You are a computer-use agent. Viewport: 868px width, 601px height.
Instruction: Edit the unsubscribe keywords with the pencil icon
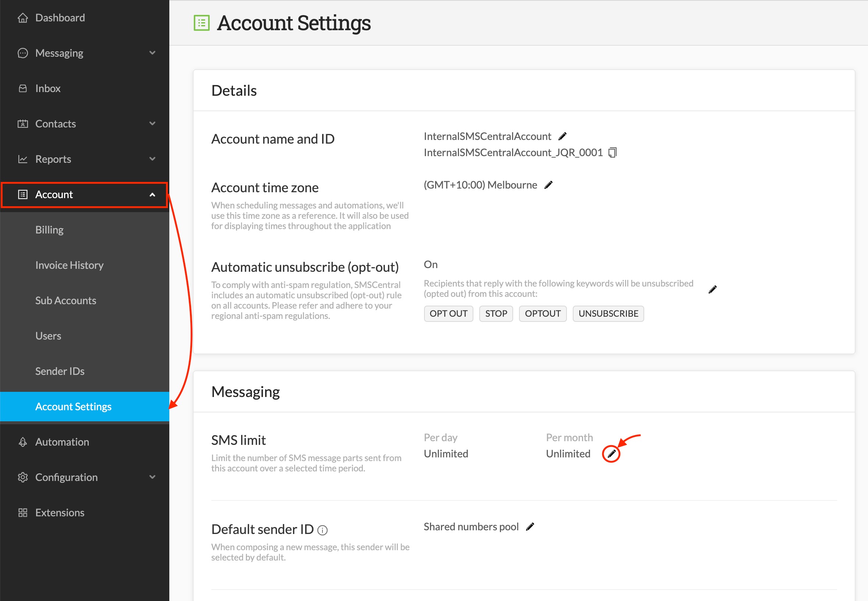pos(712,289)
